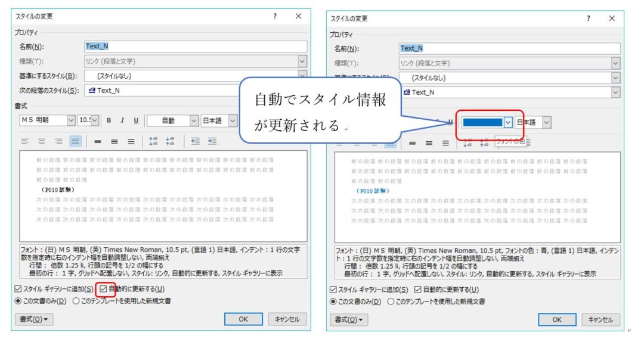Set 1.5 line spacing in the left dialog
The width and height of the screenshot is (644, 345).
point(114,142)
